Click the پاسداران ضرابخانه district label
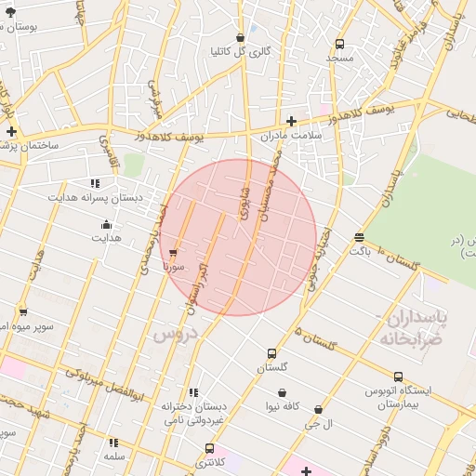This screenshot has height=476, width=476. click(x=412, y=329)
